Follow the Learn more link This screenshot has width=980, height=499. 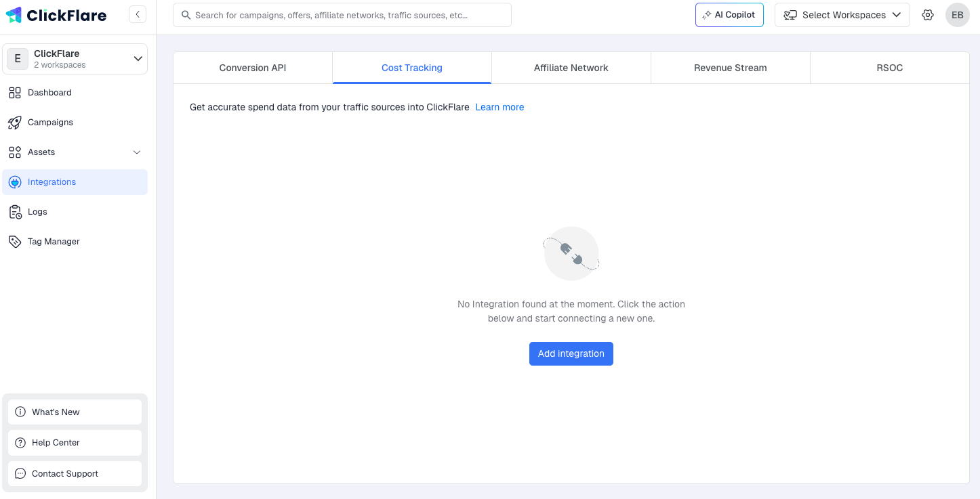tap(499, 107)
